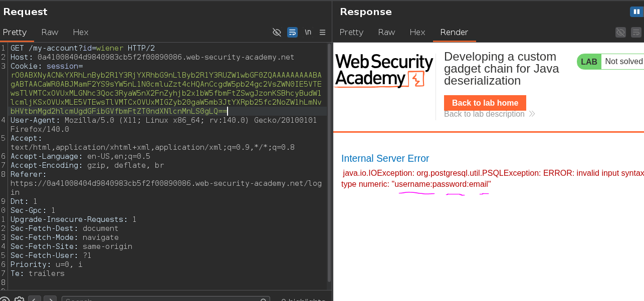Click the Sec-Fetch-Mode: navigate header
This screenshot has width=644, height=301.
click(65, 237)
